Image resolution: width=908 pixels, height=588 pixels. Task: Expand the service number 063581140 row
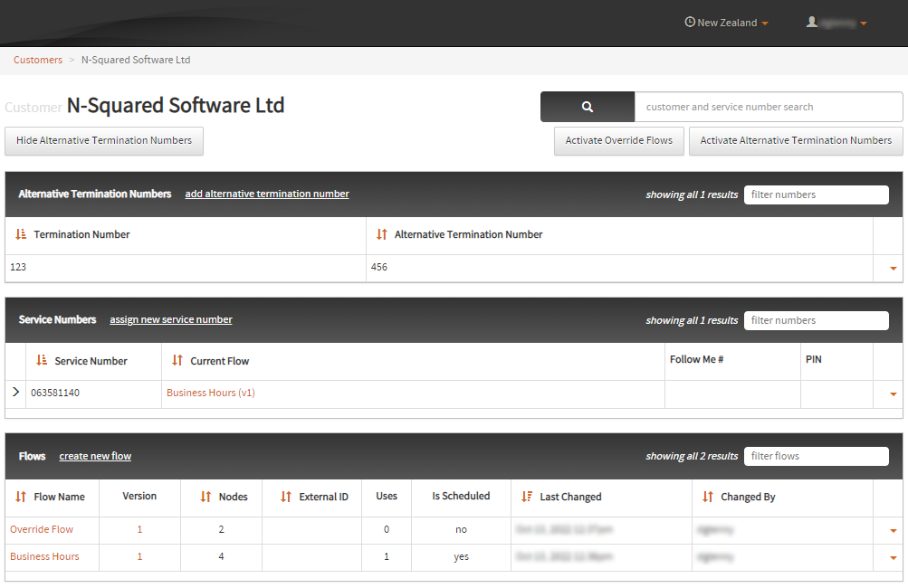coord(15,393)
